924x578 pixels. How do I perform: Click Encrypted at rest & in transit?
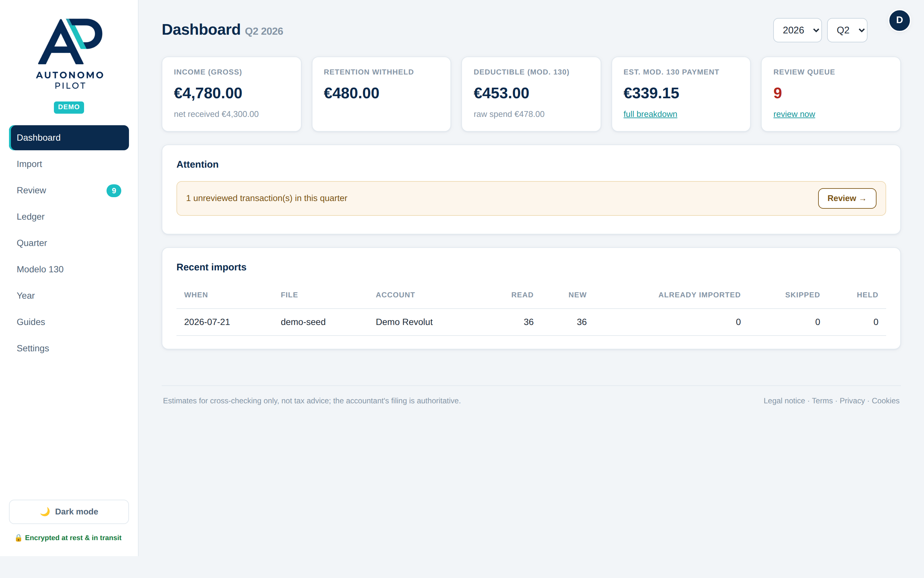[x=73, y=538]
